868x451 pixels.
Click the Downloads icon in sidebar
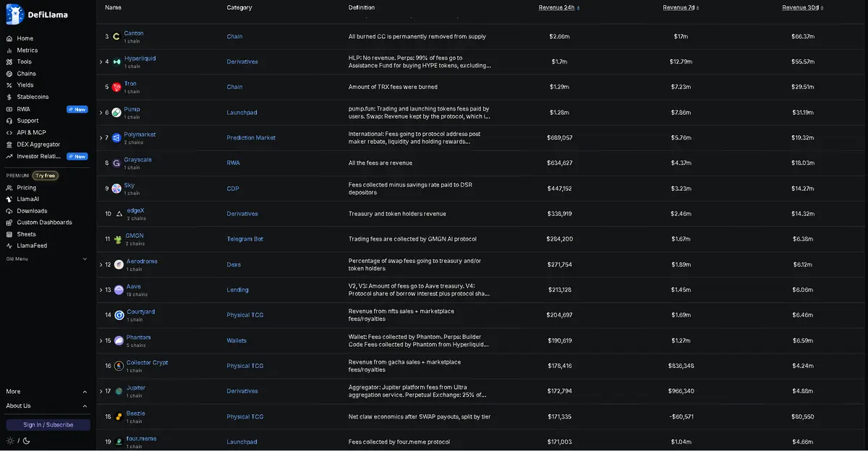pyautogui.click(x=9, y=211)
